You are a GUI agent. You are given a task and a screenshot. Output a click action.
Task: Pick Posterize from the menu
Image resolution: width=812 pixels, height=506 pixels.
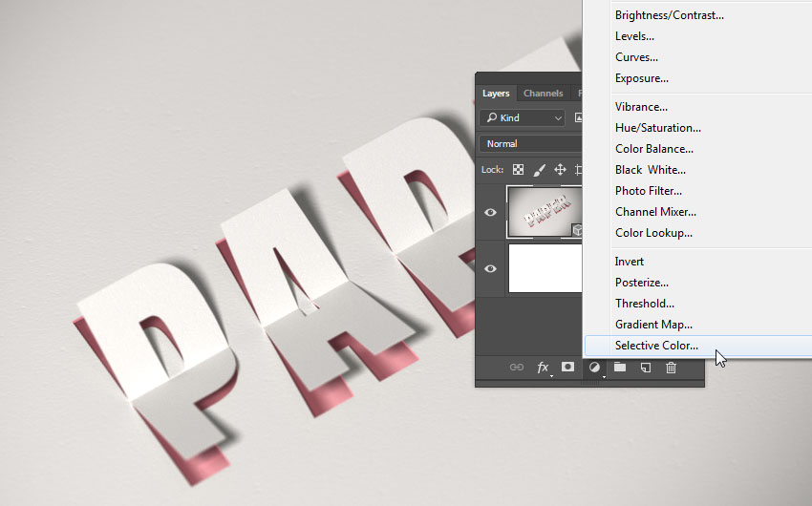pyautogui.click(x=642, y=283)
